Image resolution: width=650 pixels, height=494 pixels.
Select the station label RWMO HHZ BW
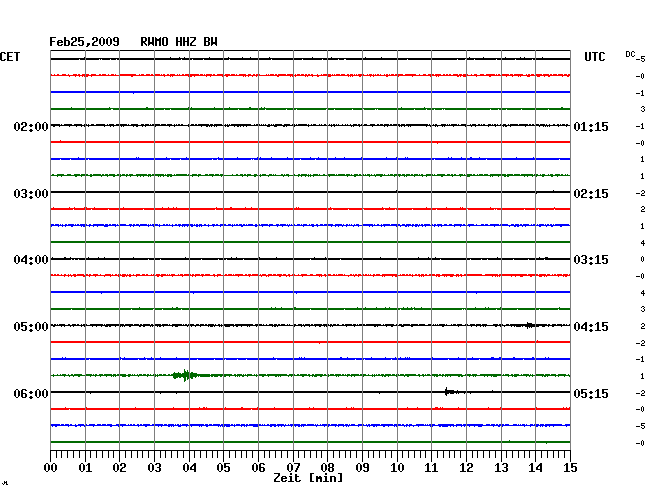(179, 42)
